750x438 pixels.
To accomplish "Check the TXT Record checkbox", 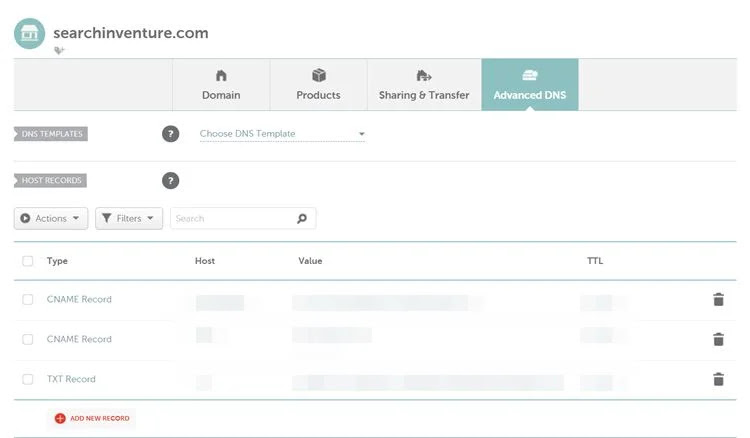I will (28, 379).
